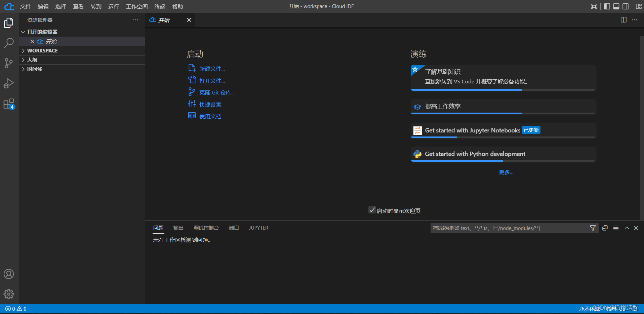
Task: Open the Source Control view
Action: tap(9, 63)
